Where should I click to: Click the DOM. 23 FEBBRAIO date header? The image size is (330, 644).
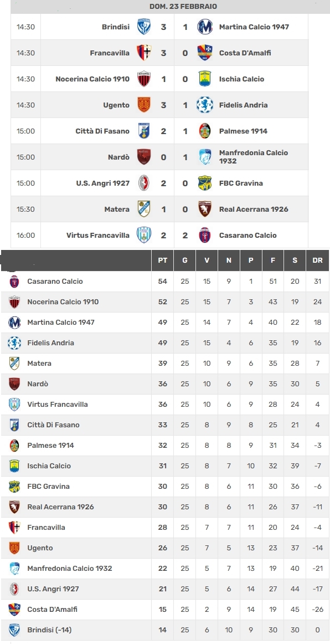point(183,7)
